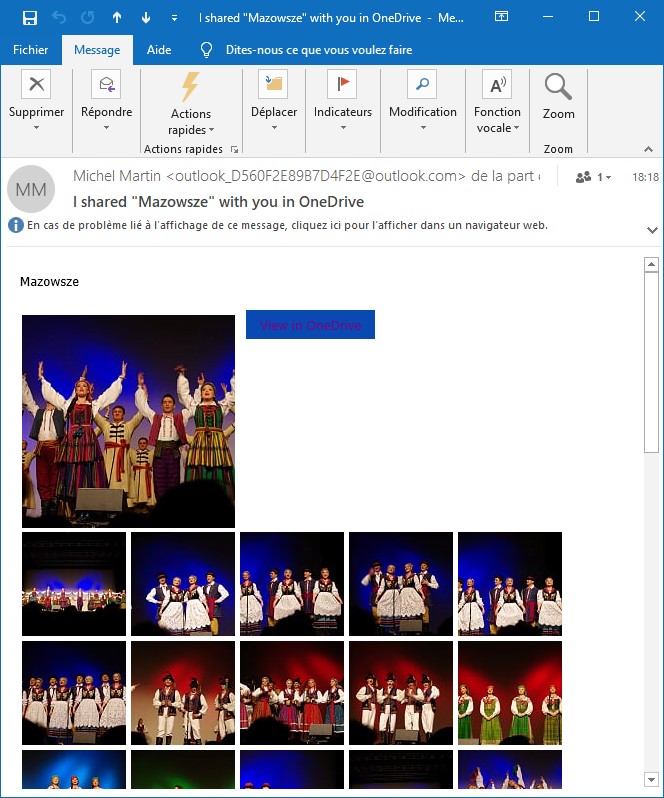The image size is (664, 798).
Task: Open the Fonction vocale dropdown
Action: pyautogui.click(x=497, y=128)
